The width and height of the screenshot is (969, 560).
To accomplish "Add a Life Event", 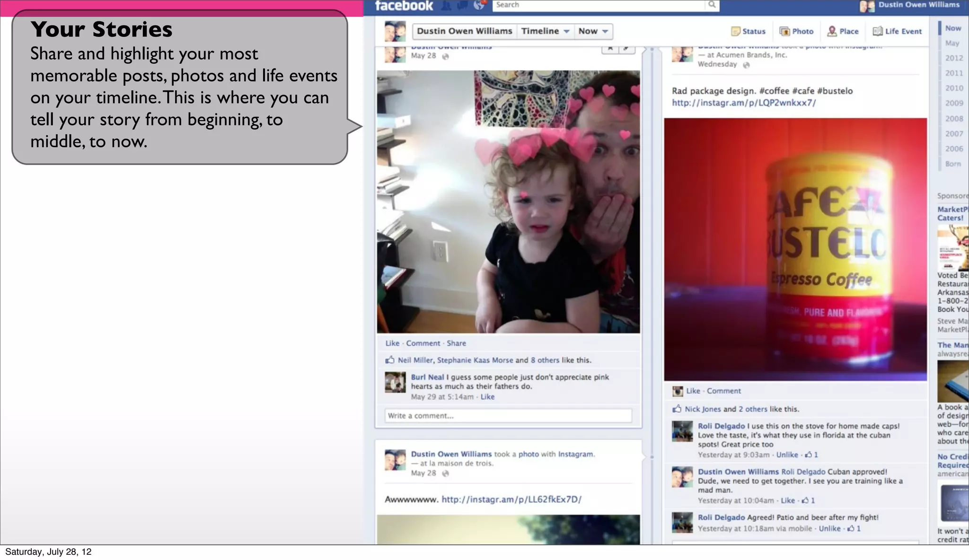I will [x=897, y=31].
